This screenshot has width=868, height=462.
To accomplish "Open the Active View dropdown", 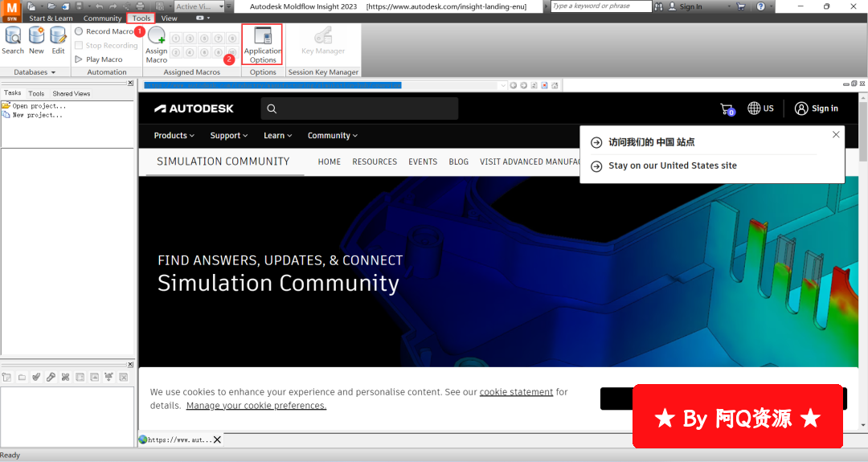I will pyautogui.click(x=221, y=6).
